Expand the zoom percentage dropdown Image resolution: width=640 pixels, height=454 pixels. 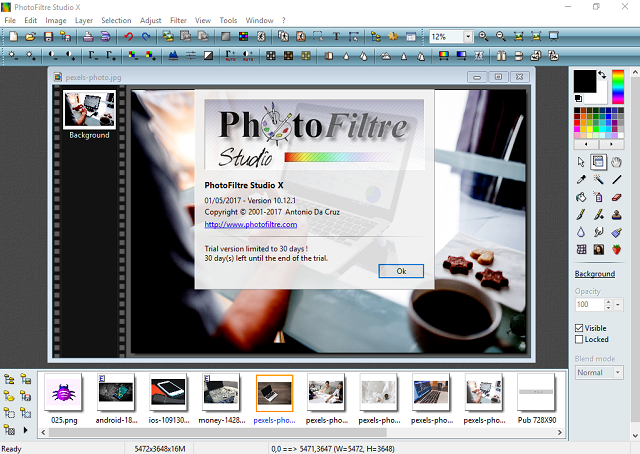(468, 37)
